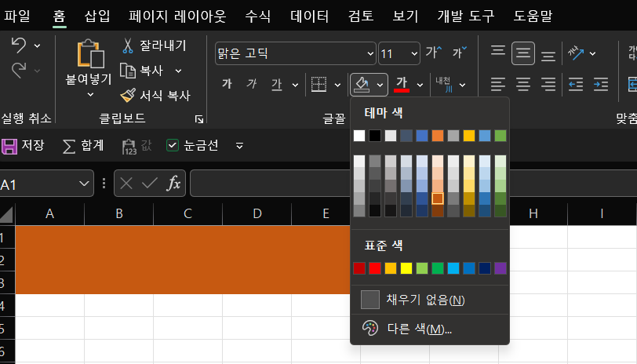The height and width of the screenshot is (364, 637).
Task: Open the 파일 (File) tab
Action: [17, 16]
